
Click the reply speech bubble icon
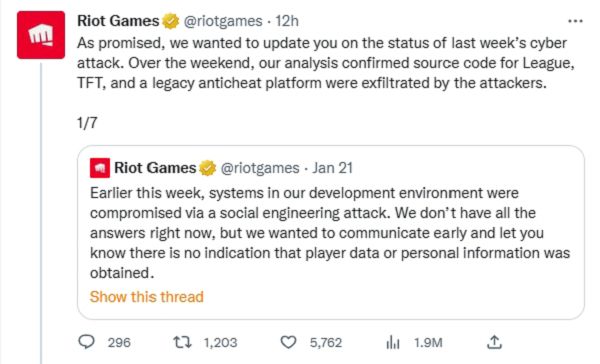[86, 342]
